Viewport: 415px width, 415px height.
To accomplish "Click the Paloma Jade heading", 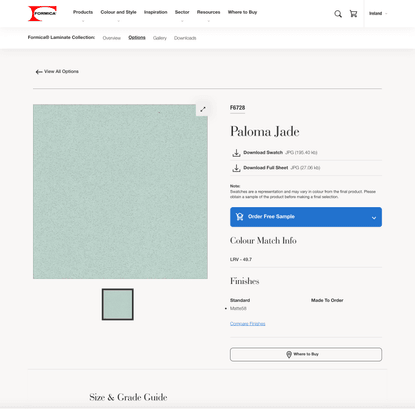I will [x=265, y=132].
